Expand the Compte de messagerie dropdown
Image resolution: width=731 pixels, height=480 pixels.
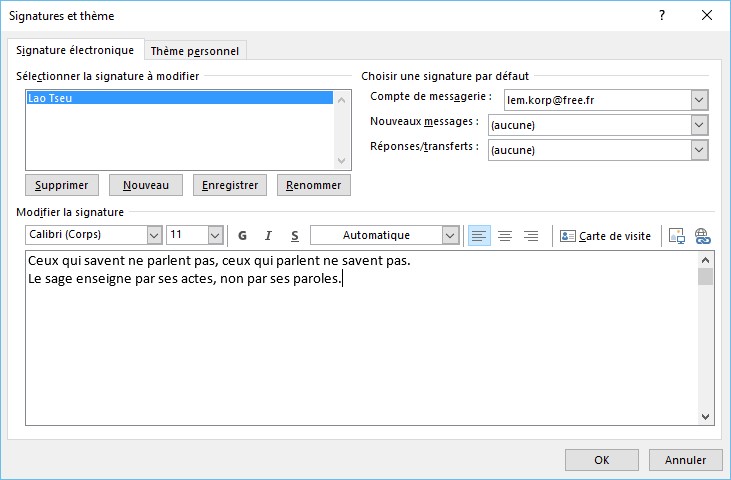(699, 100)
